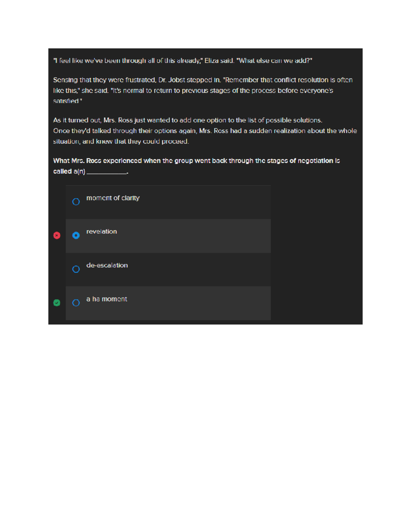
Task: Click the "revelation" answer label
Action: tap(101, 232)
